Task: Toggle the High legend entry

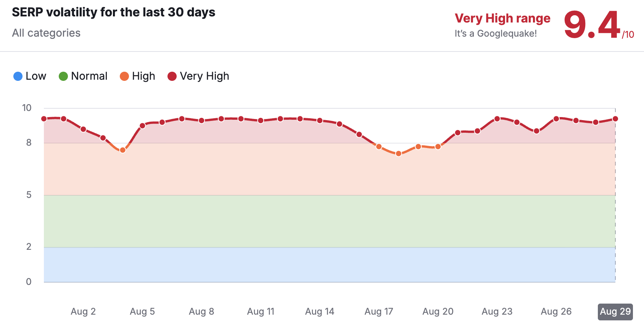Action: pos(138,76)
